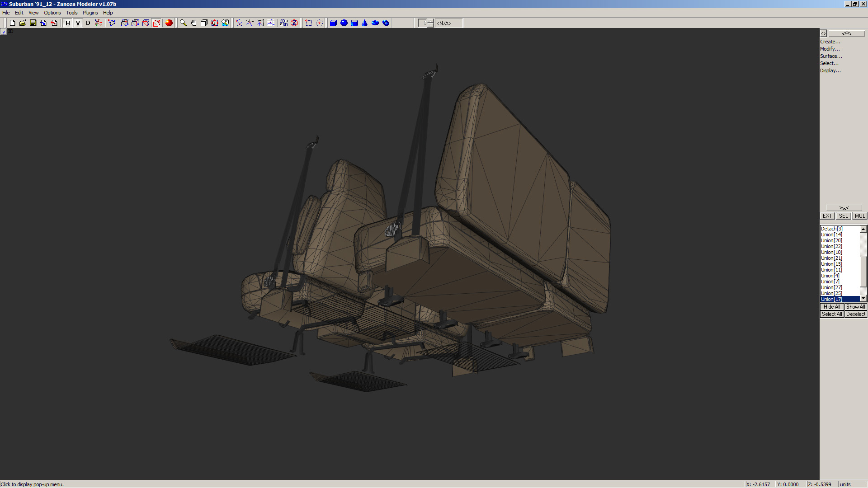
Task: Open the Help menu
Action: pyautogui.click(x=108, y=13)
